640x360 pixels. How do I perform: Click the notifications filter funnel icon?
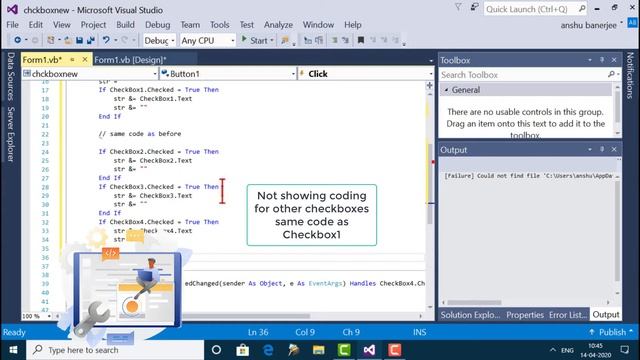coord(458,7)
